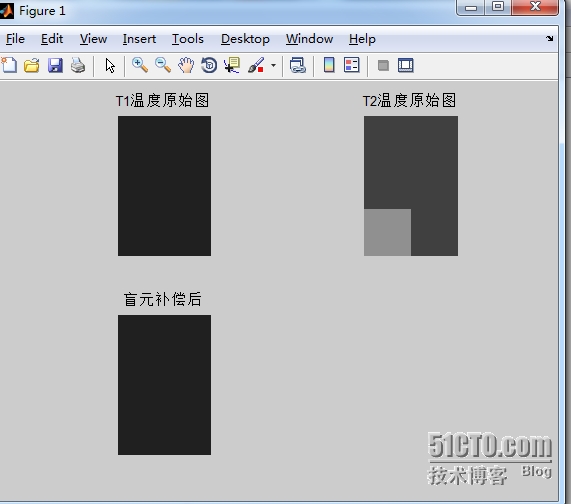Activate the Zoom In magnifier tool
Image resolution: width=571 pixels, height=504 pixels.
pyautogui.click(x=140, y=66)
